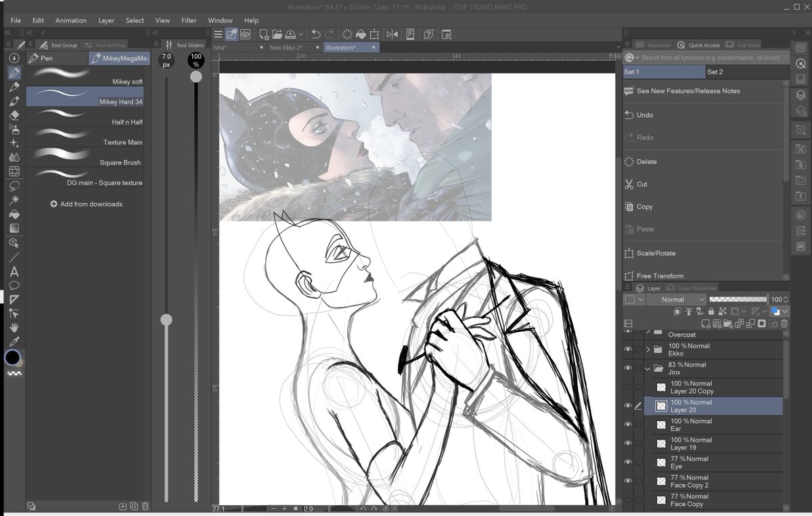Click Create layer mask icon
The image size is (812, 516).
point(761,324)
